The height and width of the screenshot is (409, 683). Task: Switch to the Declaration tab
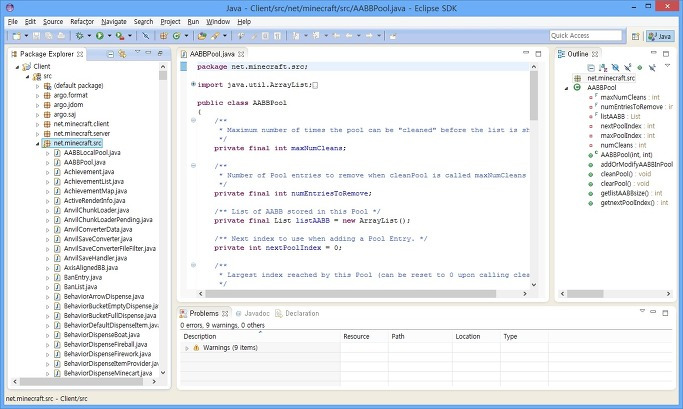pos(297,314)
